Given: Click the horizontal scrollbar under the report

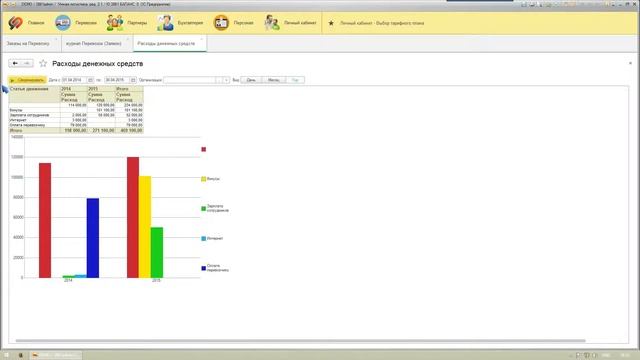Looking at the screenshot, I should pyautogui.click(x=300, y=340).
